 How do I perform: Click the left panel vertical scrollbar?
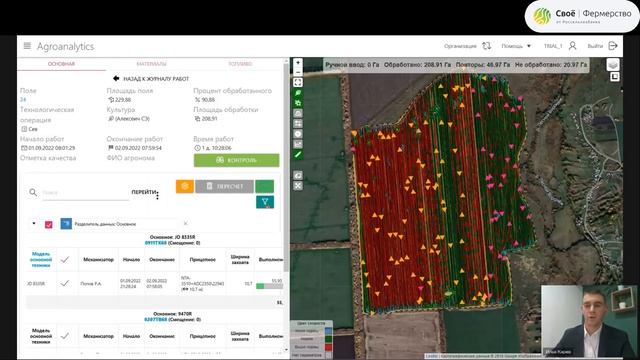click(x=286, y=167)
